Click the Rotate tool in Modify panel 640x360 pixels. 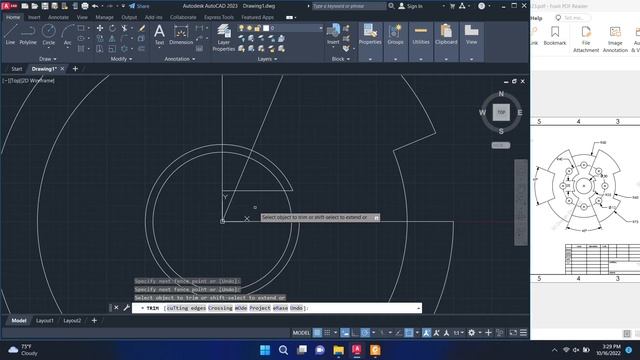[x=112, y=28]
